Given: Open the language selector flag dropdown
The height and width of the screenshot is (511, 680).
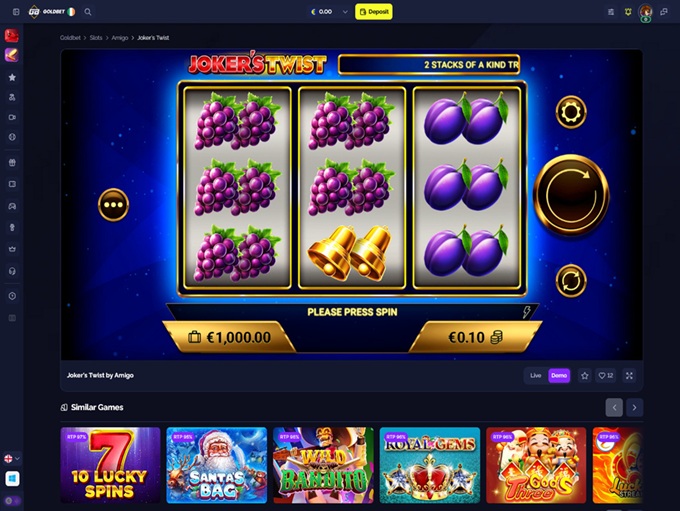Looking at the screenshot, I should (12, 458).
